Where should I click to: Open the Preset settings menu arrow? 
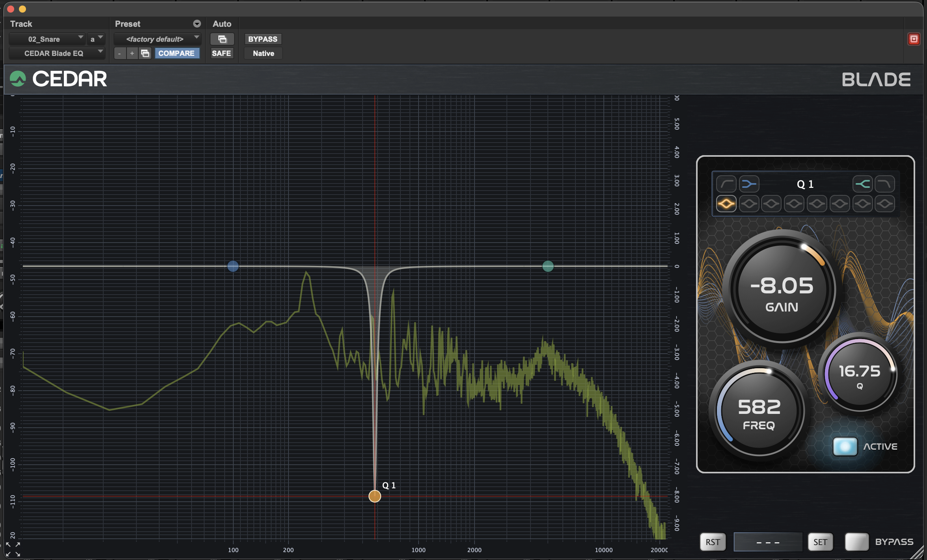click(x=197, y=24)
